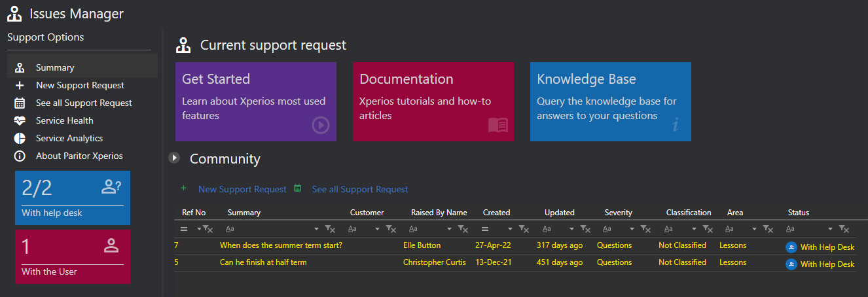Click the heartbeat Service Health icon
The height and width of the screenshot is (297, 868).
coord(20,120)
